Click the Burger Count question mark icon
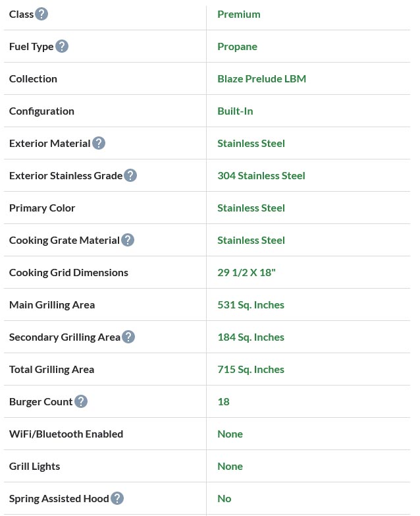The image size is (420, 516). [x=81, y=401]
